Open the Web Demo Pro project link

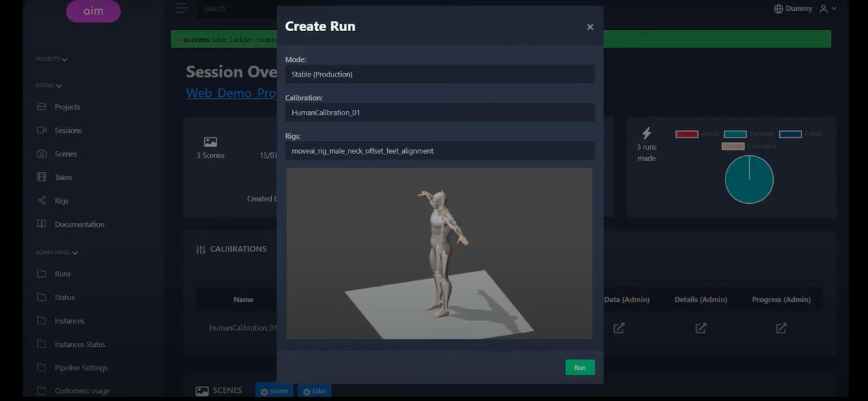(x=231, y=93)
